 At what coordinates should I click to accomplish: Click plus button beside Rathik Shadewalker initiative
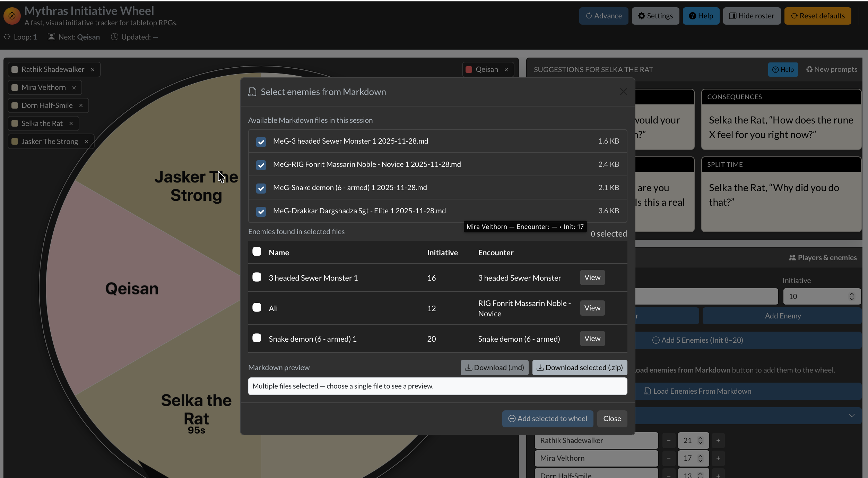coord(718,441)
